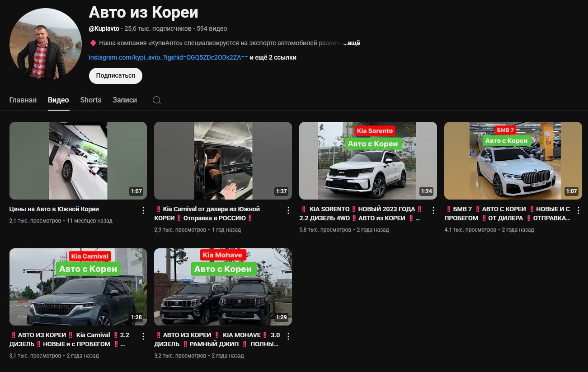This screenshot has height=372, width=588.
Task: Open the БМВ 7 video thumbnail
Action: point(513,161)
